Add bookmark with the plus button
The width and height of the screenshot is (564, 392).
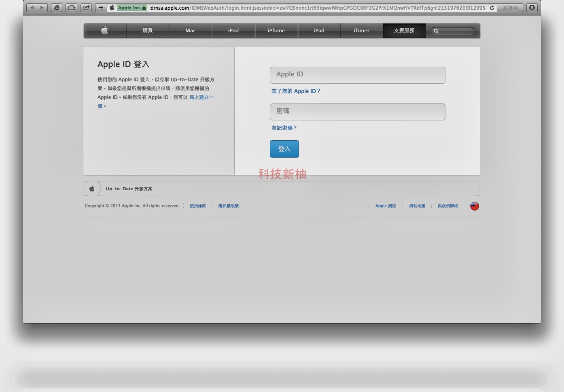click(101, 8)
